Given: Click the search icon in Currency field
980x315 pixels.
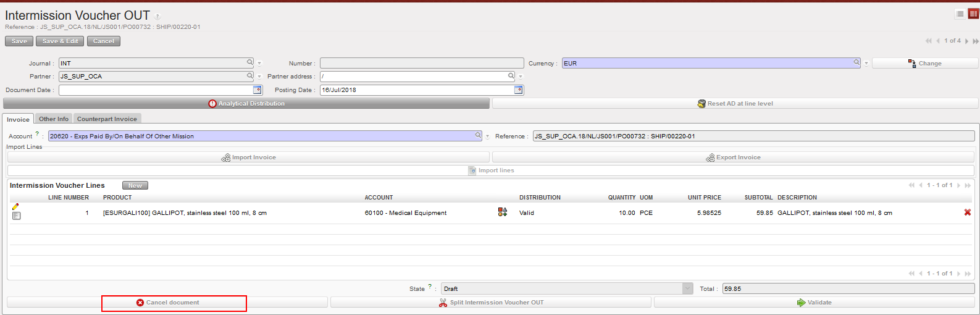Looking at the screenshot, I should [856, 62].
